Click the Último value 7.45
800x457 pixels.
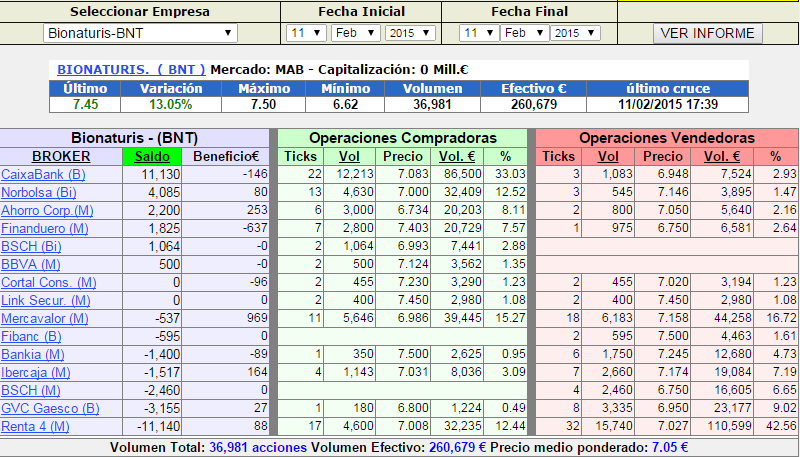(85, 105)
